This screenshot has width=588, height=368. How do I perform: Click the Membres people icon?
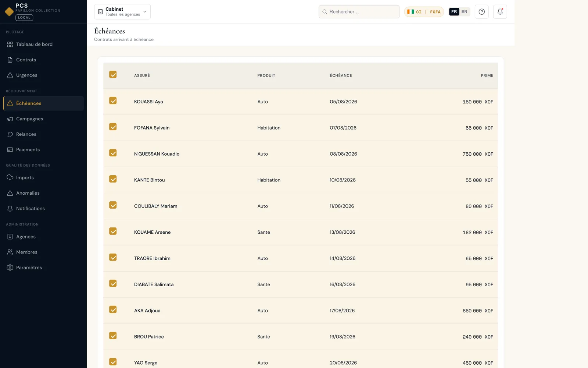click(10, 252)
